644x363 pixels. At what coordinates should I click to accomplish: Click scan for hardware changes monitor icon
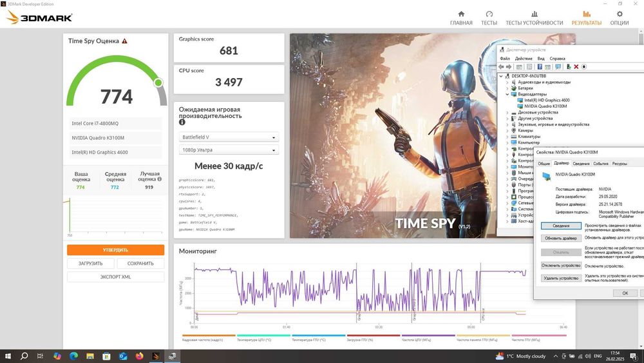(x=558, y=66)
